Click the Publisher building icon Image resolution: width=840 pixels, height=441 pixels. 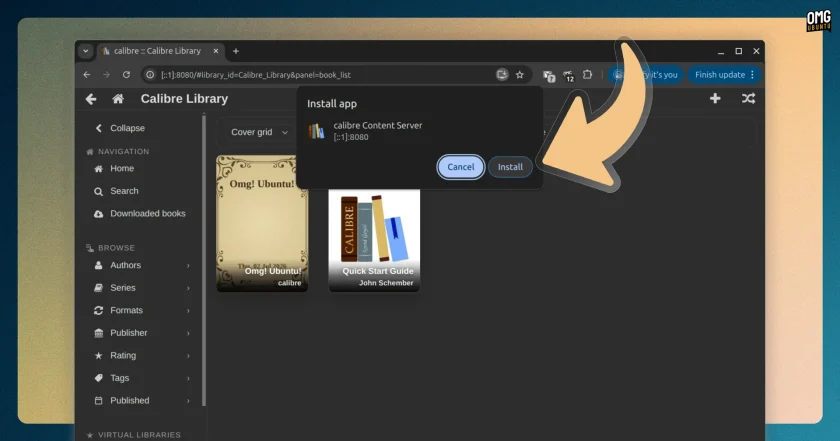pyautogui.click(x=99, y=333)
